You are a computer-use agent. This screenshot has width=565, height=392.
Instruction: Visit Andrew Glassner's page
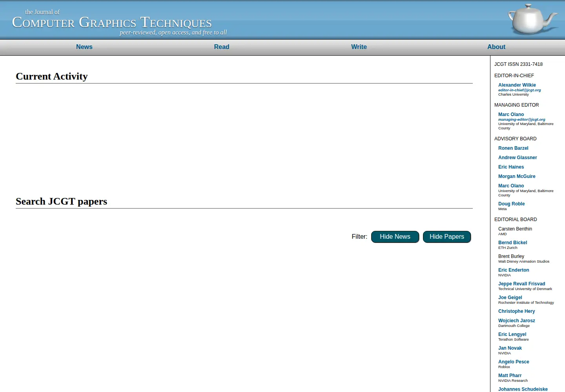(x=518, y=158)
